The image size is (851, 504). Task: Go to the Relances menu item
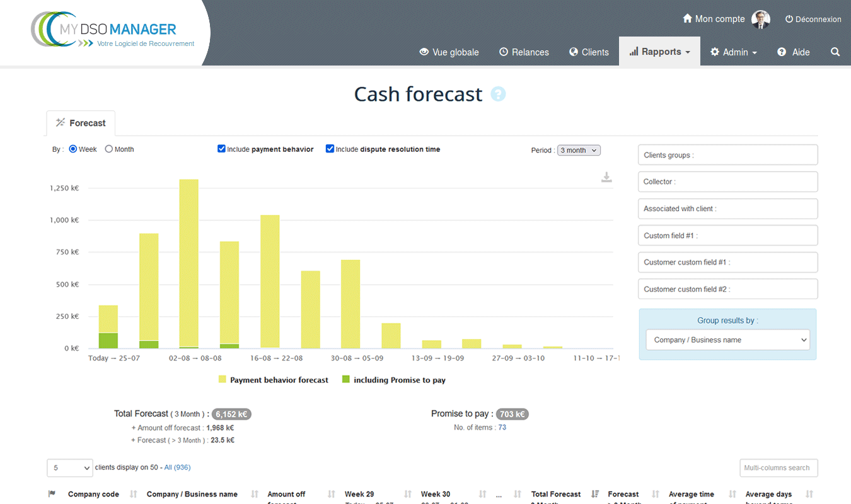click(524, 52)
